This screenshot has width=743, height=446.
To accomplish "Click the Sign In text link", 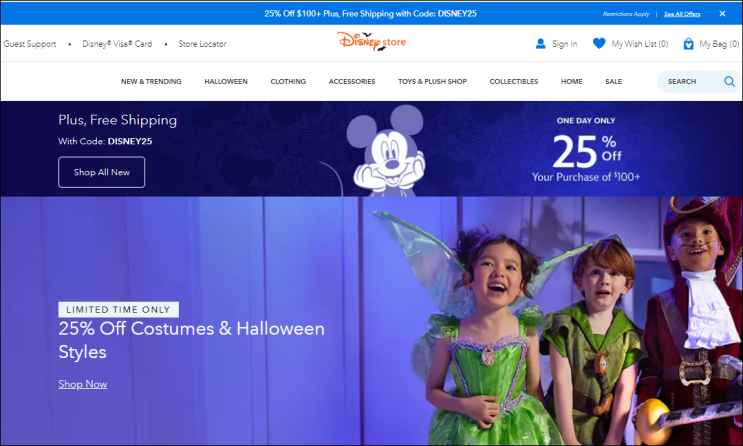I will coord(564,44).
